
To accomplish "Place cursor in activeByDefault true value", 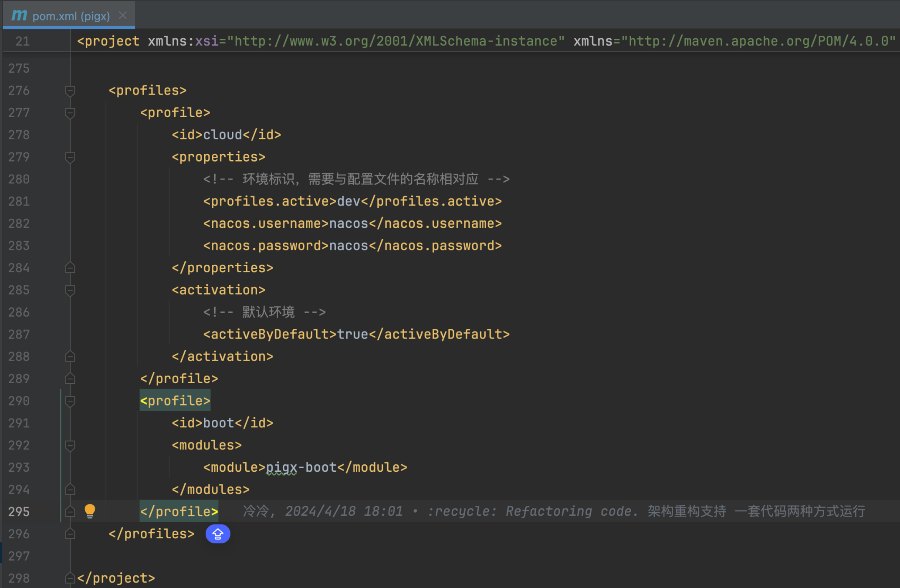I will pos(353,335).
